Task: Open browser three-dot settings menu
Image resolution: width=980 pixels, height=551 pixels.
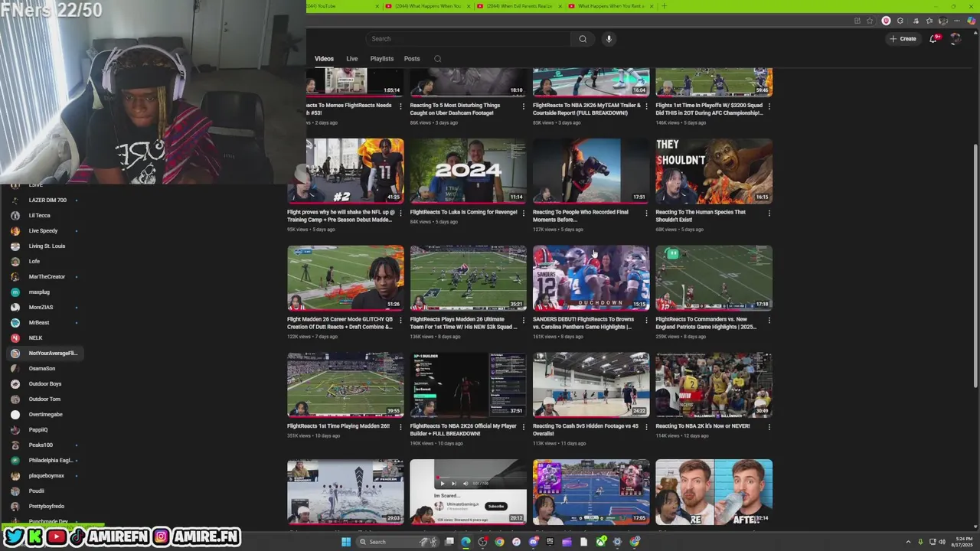Action: 957,21
